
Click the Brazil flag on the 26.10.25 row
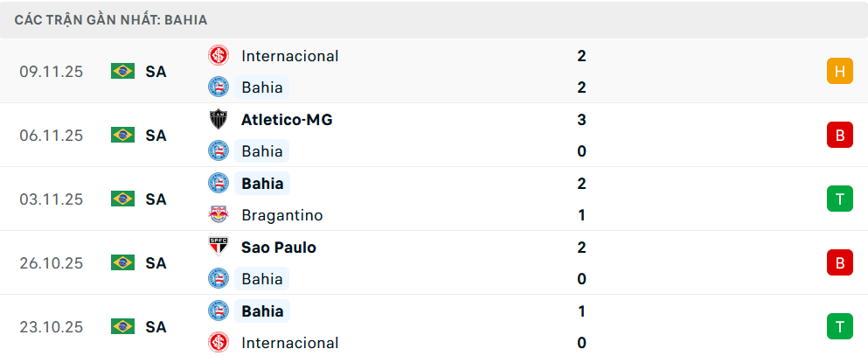[122, 262]
